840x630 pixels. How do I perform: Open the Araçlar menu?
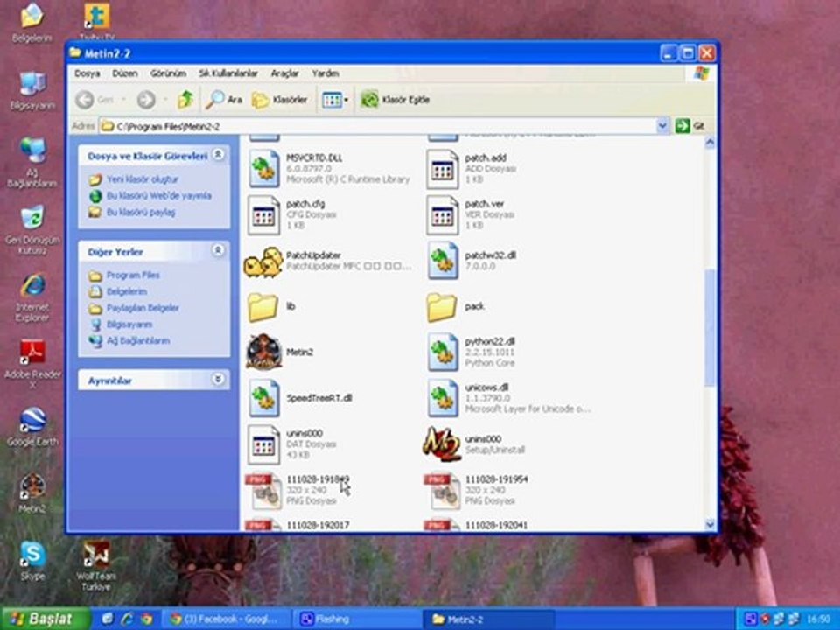(x=285, y=73)
